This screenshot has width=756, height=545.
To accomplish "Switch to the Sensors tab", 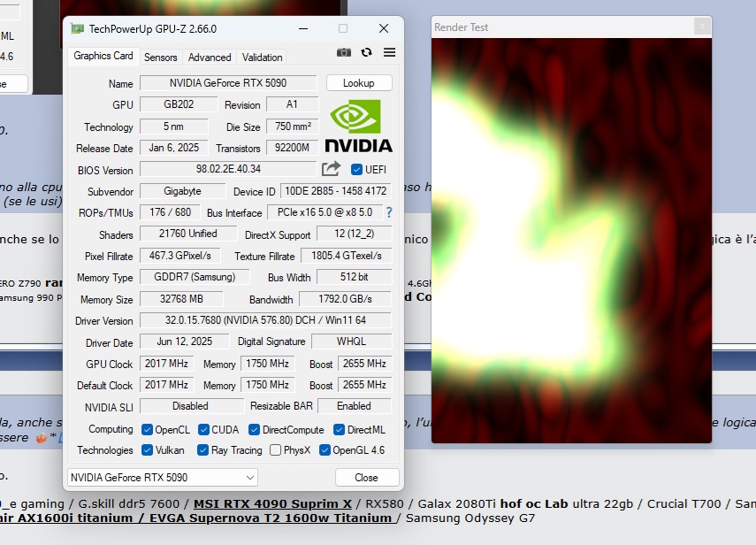I will click(161, 58).
